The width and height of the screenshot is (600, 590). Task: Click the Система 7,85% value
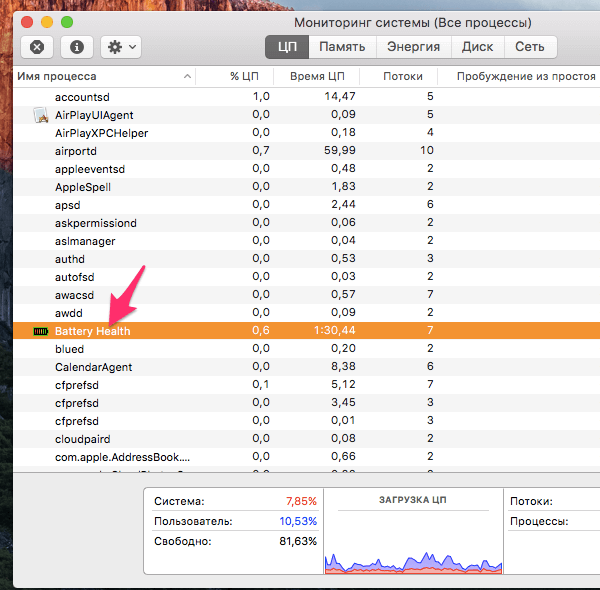[x=301, y=501]
